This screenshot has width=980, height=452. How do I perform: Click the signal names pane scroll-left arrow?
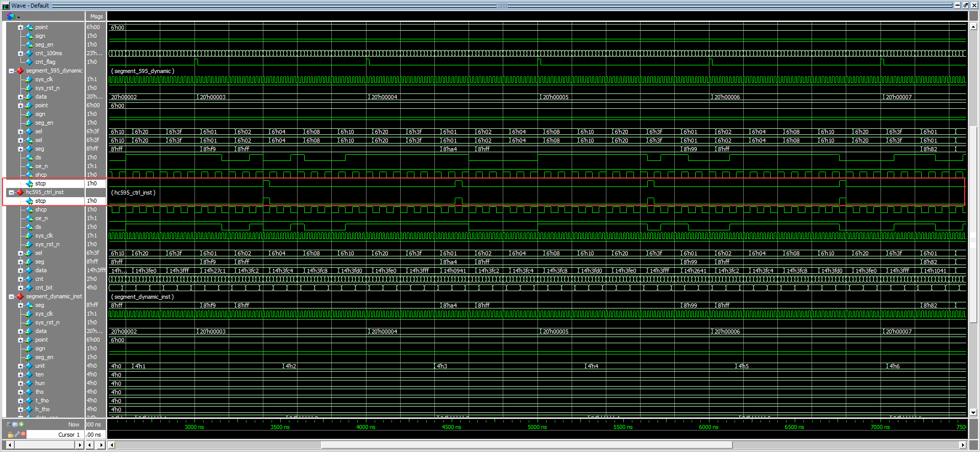coord(10,445)
